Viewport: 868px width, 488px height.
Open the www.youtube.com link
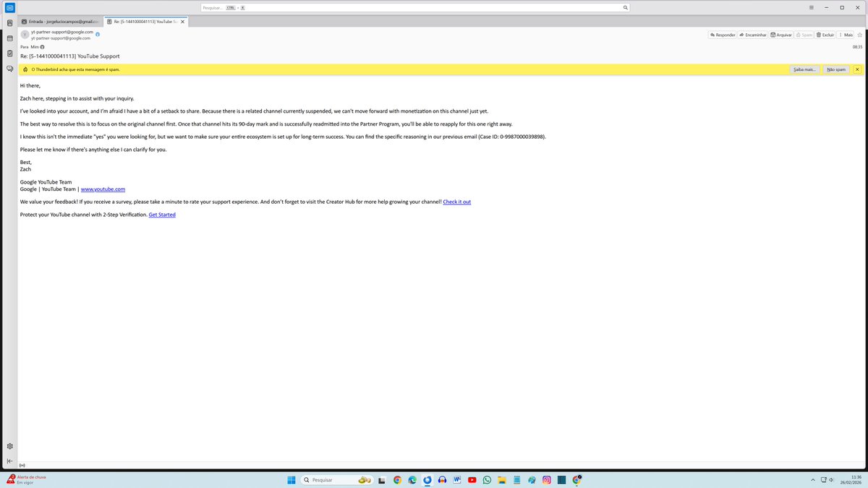pos(103,189)
